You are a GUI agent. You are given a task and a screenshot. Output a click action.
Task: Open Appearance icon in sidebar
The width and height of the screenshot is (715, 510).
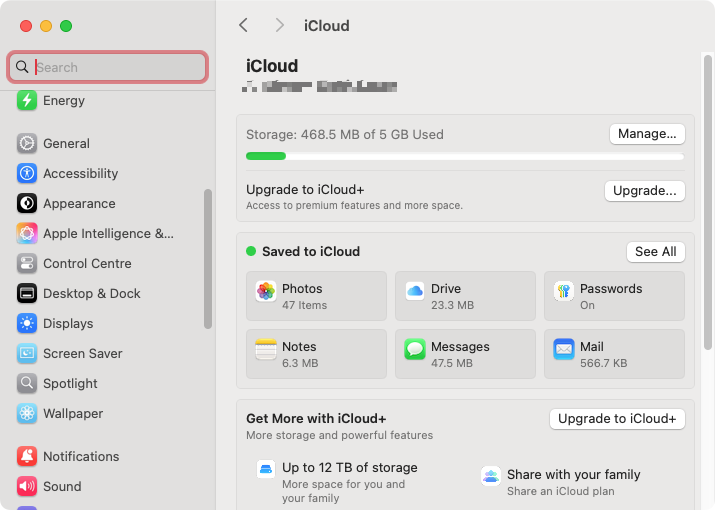pos(27,203)
